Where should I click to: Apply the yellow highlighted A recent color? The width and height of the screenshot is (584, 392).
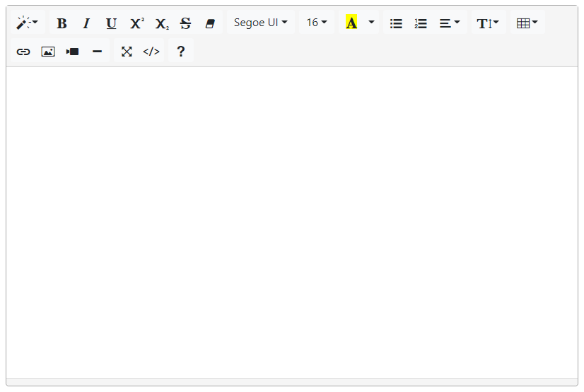pyautogui.click(x=351, y=23)
